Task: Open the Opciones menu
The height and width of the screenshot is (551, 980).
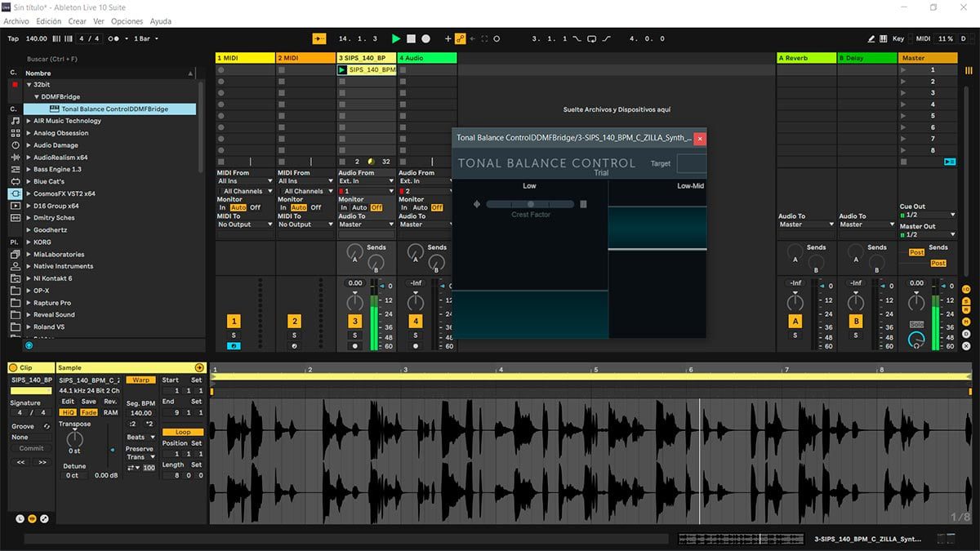Action: (x=127, y=21)
